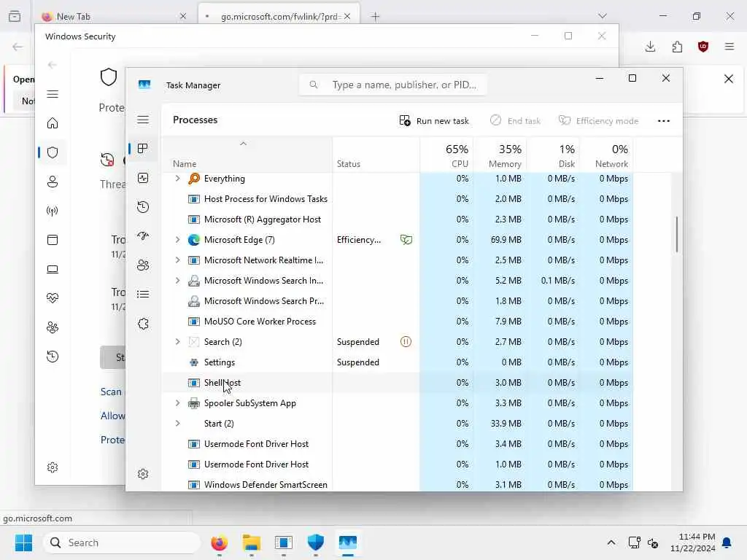
Task: Select Windows Defender SmartScreen process row
Action: point(398,485)
